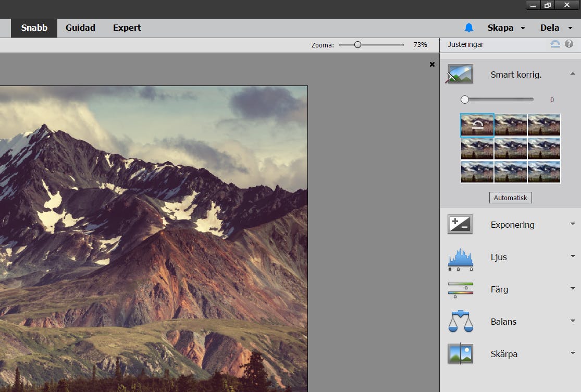This screenshot has width=581, height=392.
Task: Click the Ljus label
Action: (x=499, y=257)
